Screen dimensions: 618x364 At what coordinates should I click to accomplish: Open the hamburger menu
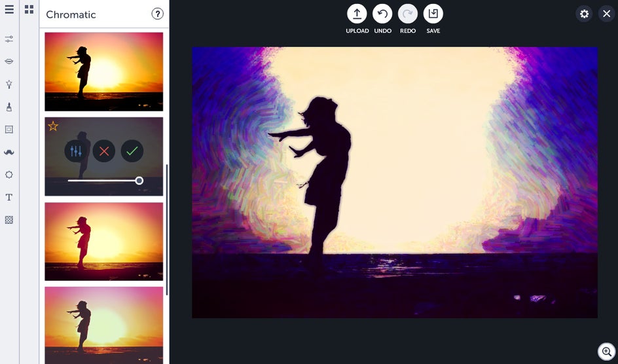(x=9, y=9)
